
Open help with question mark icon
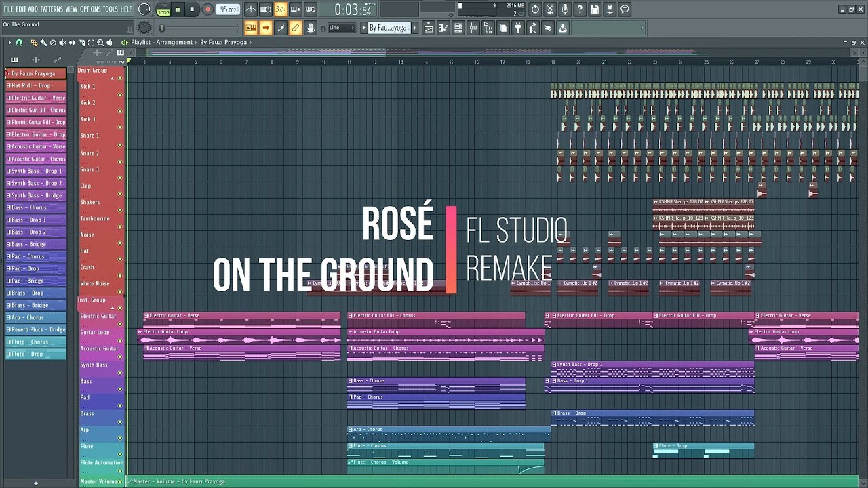tap(580, 9)
